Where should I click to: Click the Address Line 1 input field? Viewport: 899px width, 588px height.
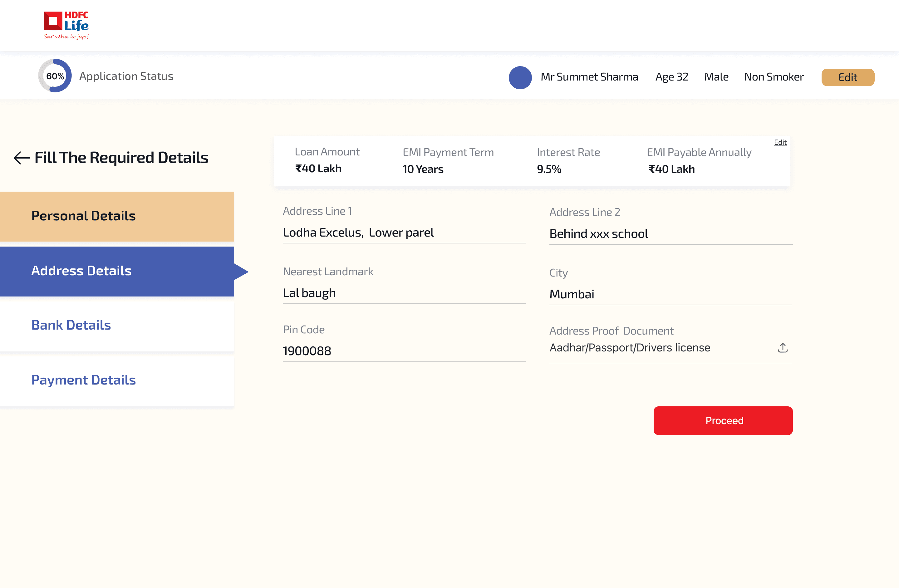point(404,233)
